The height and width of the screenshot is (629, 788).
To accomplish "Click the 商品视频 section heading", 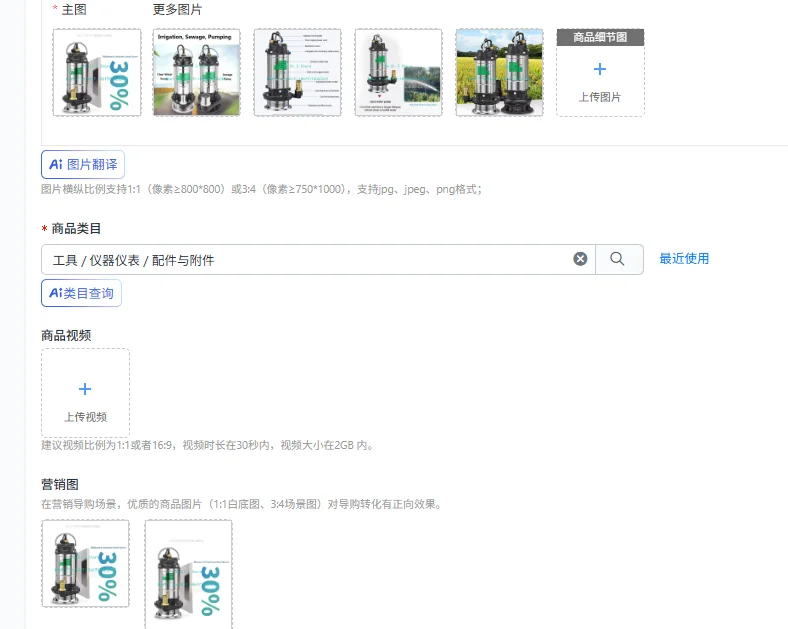I will 66,336.
